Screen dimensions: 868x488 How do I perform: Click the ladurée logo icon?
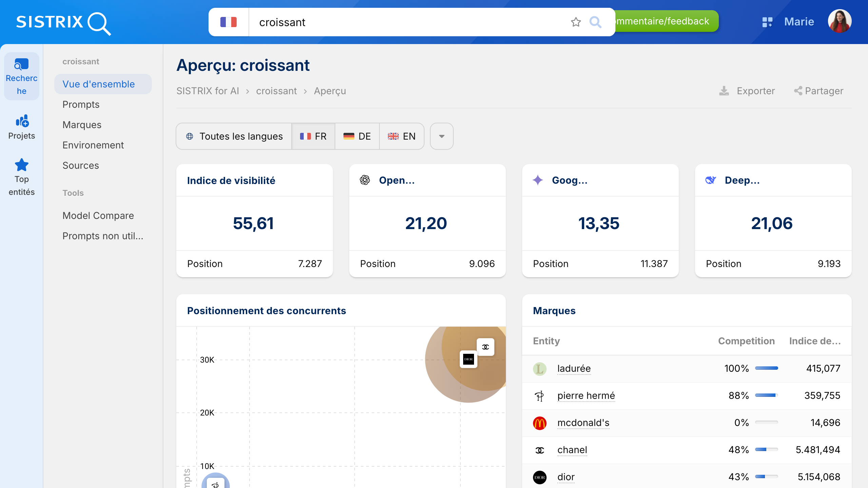[x=540, y=369]
